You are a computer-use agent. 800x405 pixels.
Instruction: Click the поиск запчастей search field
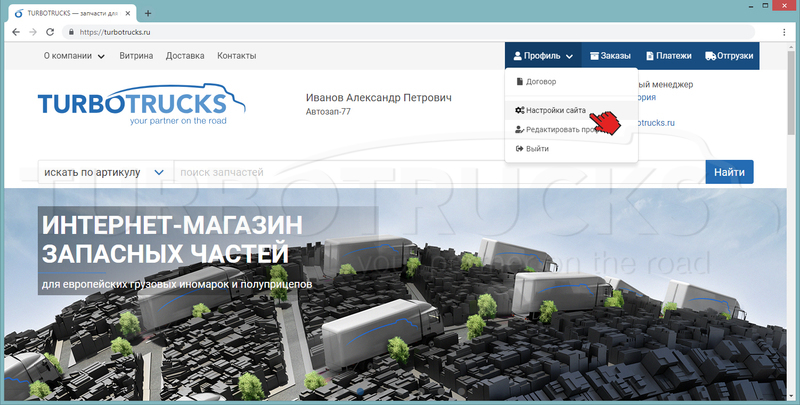[x=440, y=172]
